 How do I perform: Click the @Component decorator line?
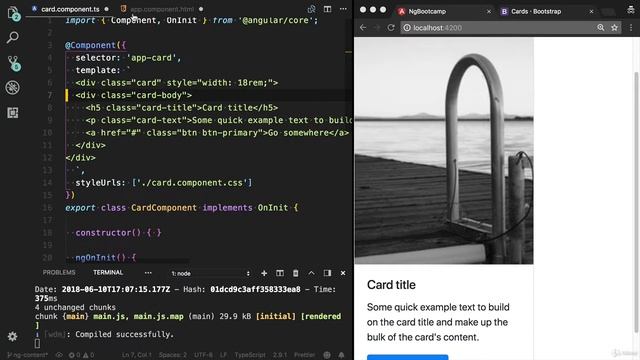click(x=96, y=45)
